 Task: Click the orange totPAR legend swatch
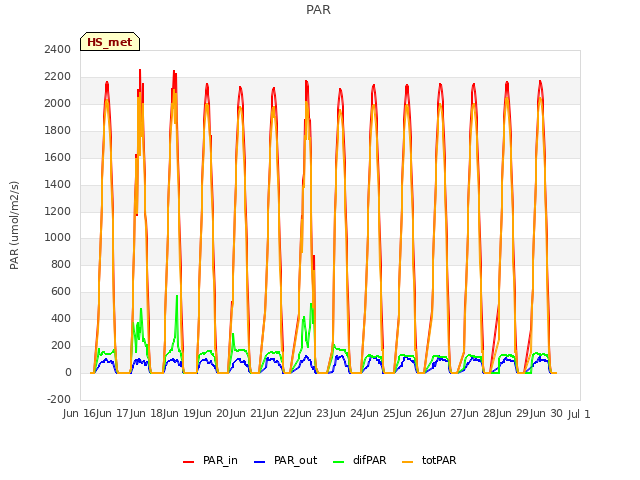(407, 462)
